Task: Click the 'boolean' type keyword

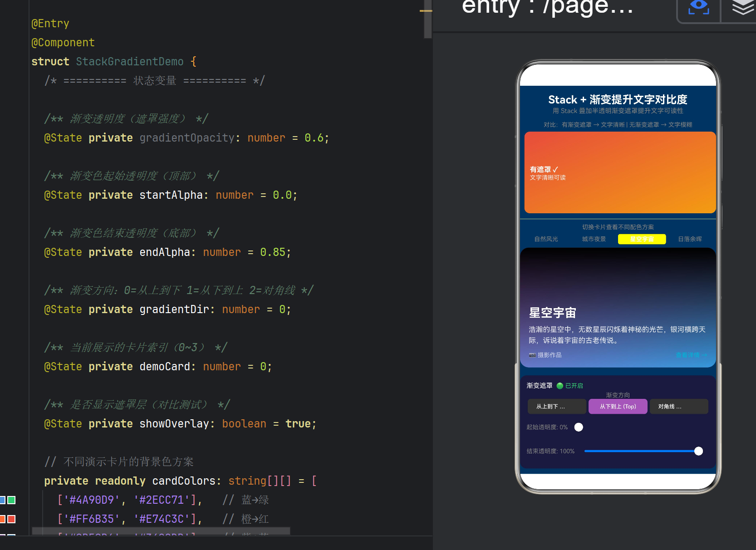Action: click(244, 424)
